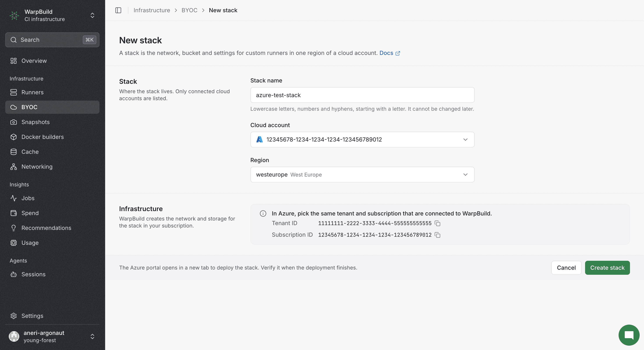Image resolution: width=644 pixels, height=350 pixels.
Task: Open the Cloud account dropdown
Action: (x=362, y=140)
